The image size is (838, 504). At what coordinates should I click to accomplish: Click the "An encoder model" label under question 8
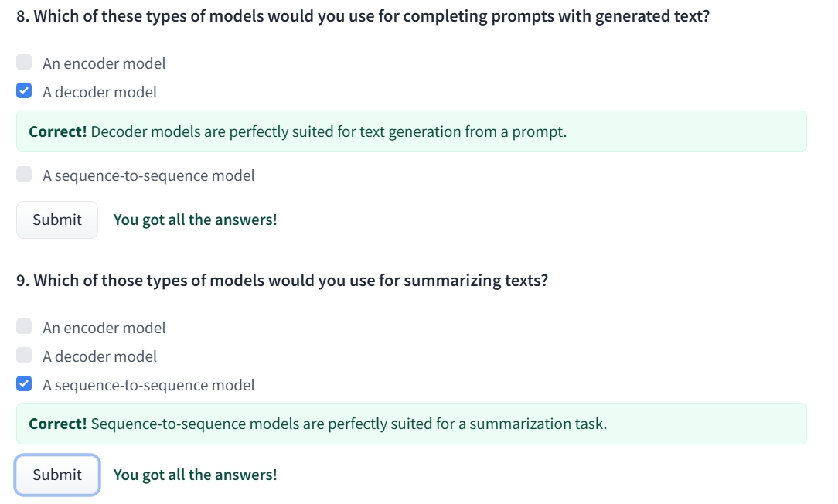click(x=104, y=63)
